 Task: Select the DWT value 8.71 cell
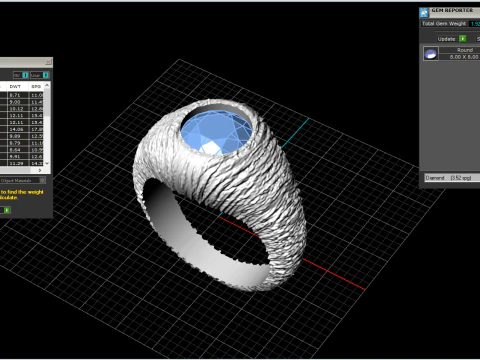coord(18,95)
